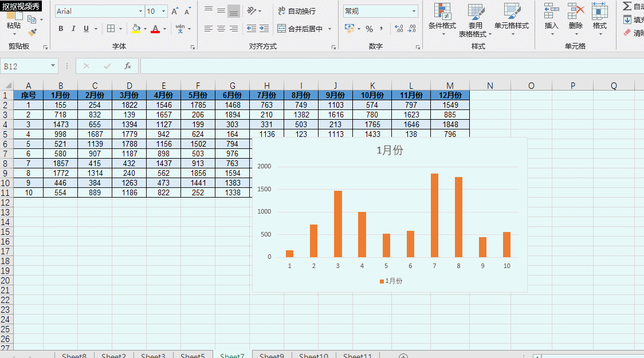Toggle Bold formatting
The height and width of the screenshot is (358, 644).
pos(61,29)
